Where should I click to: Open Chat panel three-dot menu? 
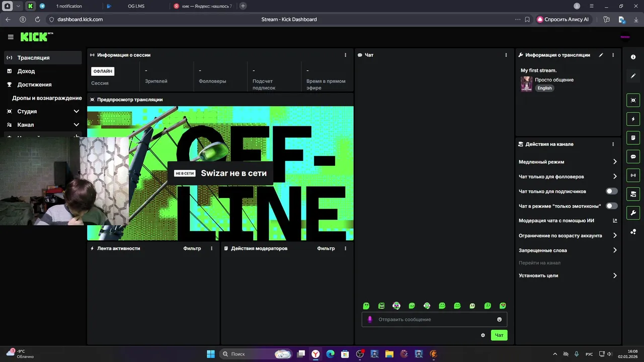pos(506,55)
